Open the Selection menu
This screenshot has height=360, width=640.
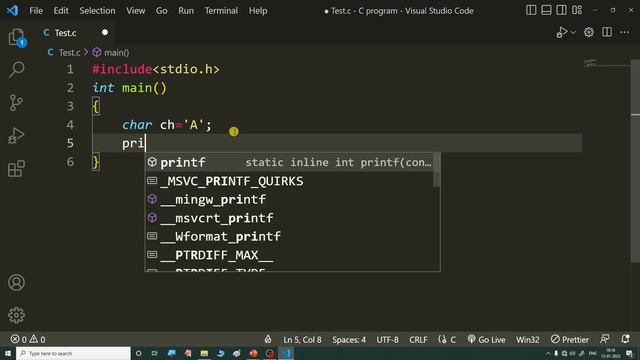(97, 11)
